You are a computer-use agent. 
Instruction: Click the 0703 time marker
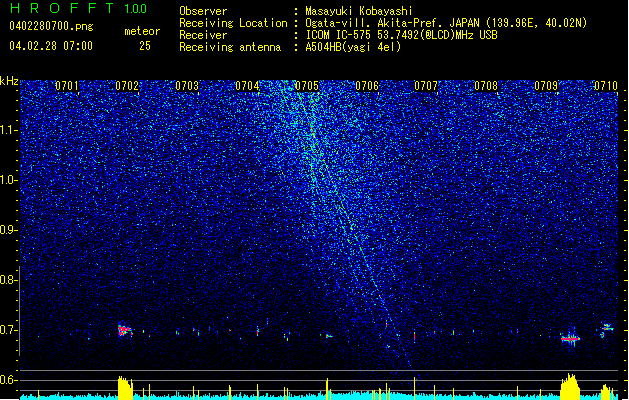coord(187,86)
